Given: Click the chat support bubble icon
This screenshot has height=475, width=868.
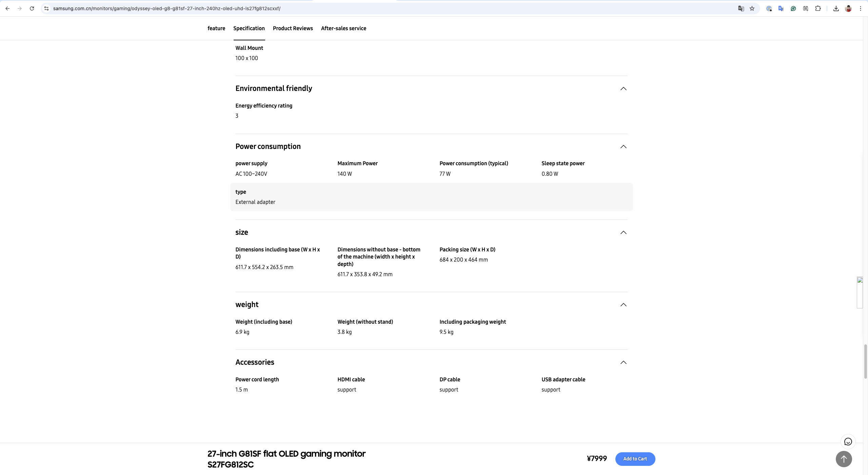Looking at the screenshot, I should pos(848,442).
